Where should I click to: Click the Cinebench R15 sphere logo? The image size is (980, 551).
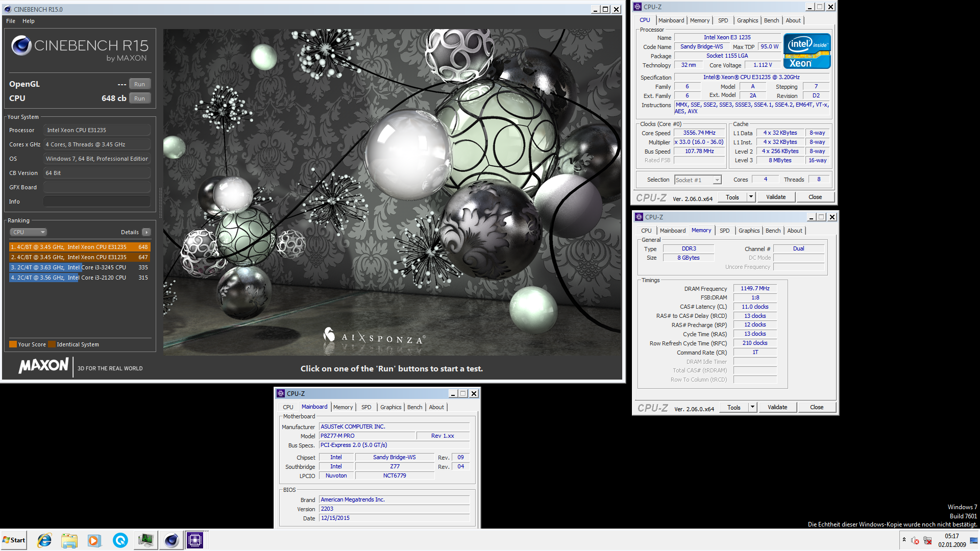pyautogui.click(x=21, y=45)
